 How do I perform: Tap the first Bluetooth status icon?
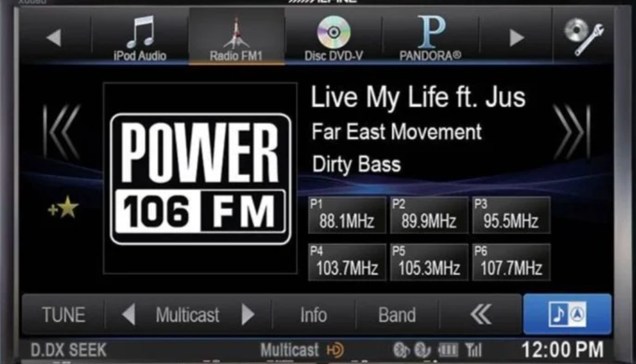(401, 350)
